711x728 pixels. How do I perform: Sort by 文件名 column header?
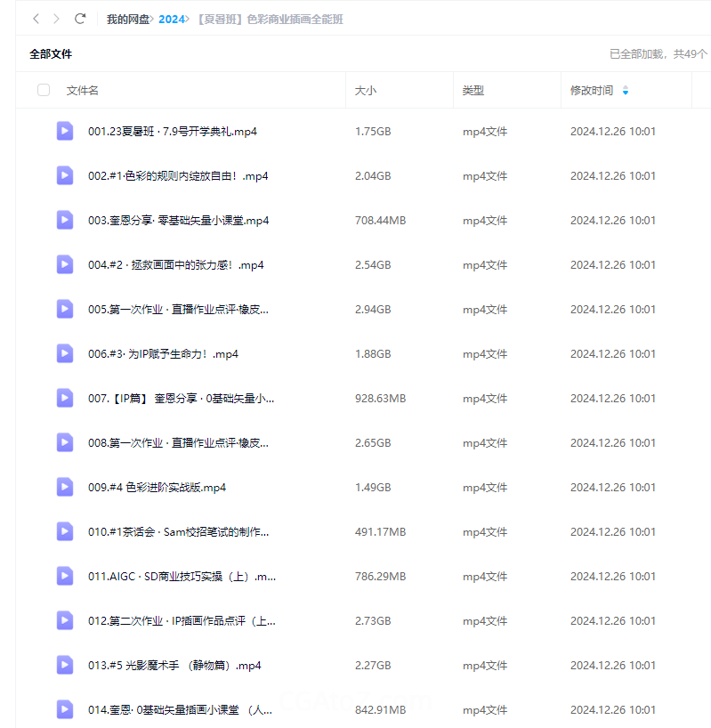click(83, 91)
